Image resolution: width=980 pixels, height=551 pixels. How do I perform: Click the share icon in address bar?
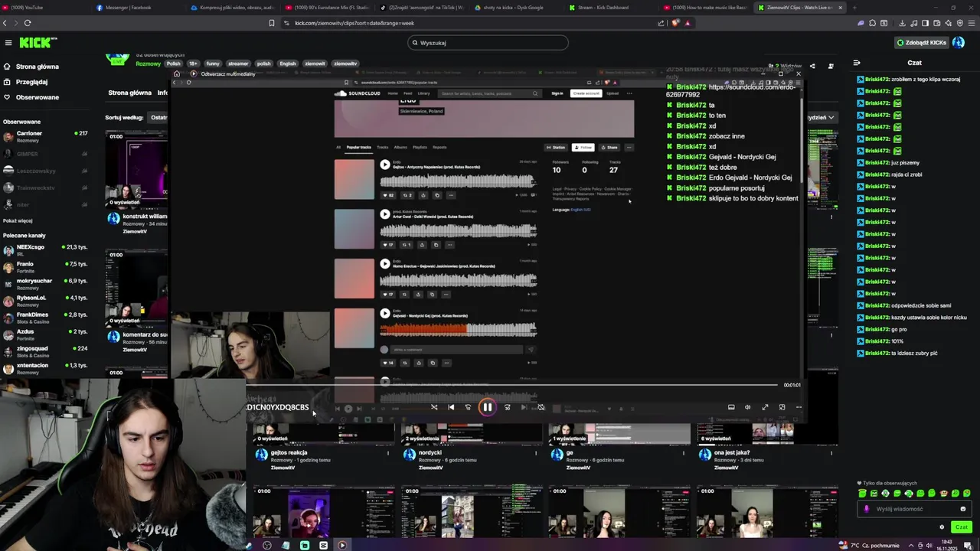[x=661, y=23]
